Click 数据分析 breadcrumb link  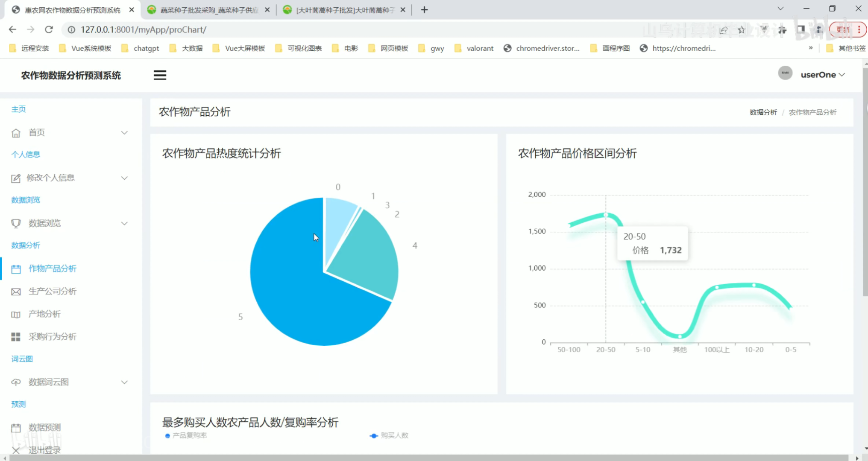click(763, 112)
